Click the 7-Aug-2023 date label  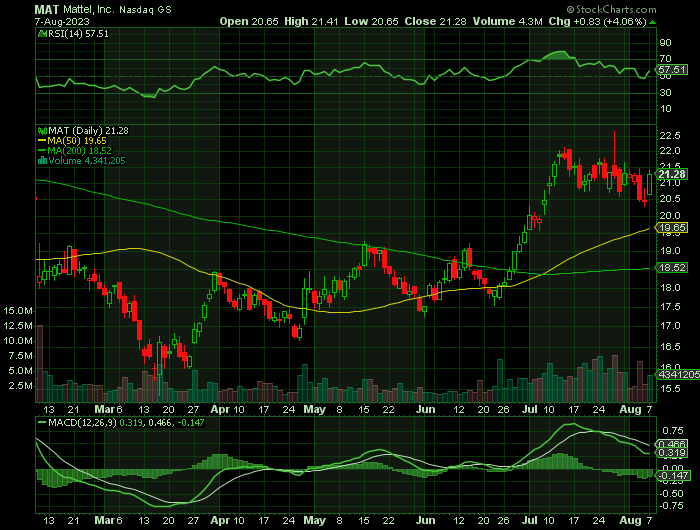(62, 21)
